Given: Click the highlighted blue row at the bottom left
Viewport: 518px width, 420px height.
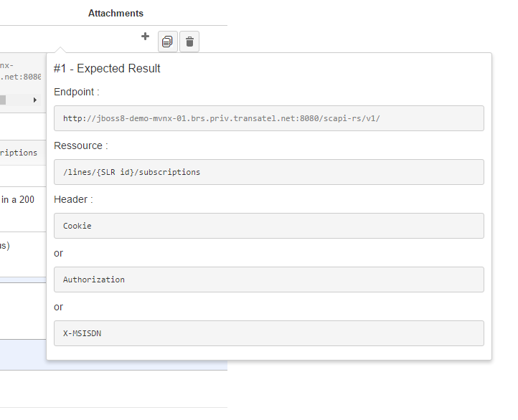Looking at the screenshot, I should pos(23,355).
